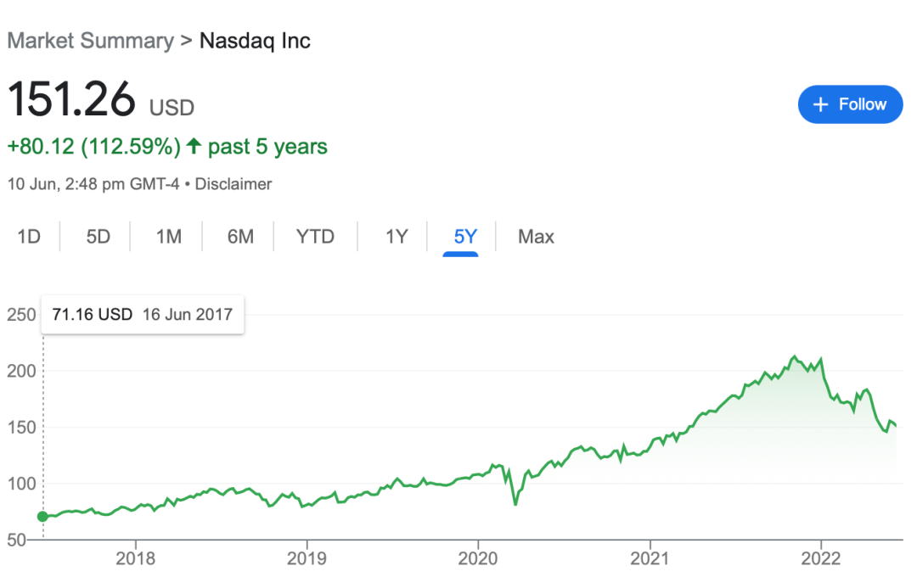The width and height of the screenshot is (917, 588).
Task: Show the 1M chart range
Action: click(168, 237)
